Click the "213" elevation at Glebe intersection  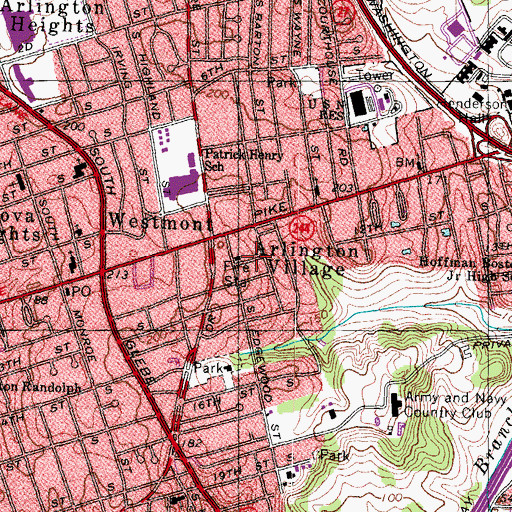(118, 275)
